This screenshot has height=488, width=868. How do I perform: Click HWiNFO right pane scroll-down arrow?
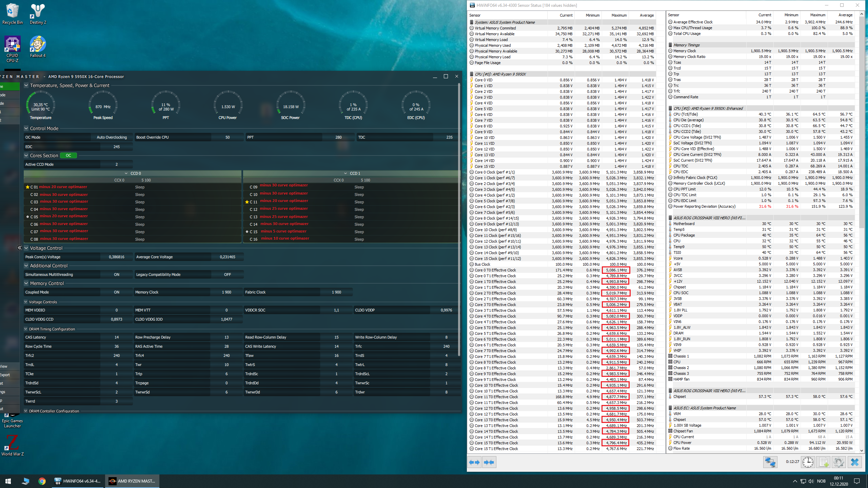point(862,450)
